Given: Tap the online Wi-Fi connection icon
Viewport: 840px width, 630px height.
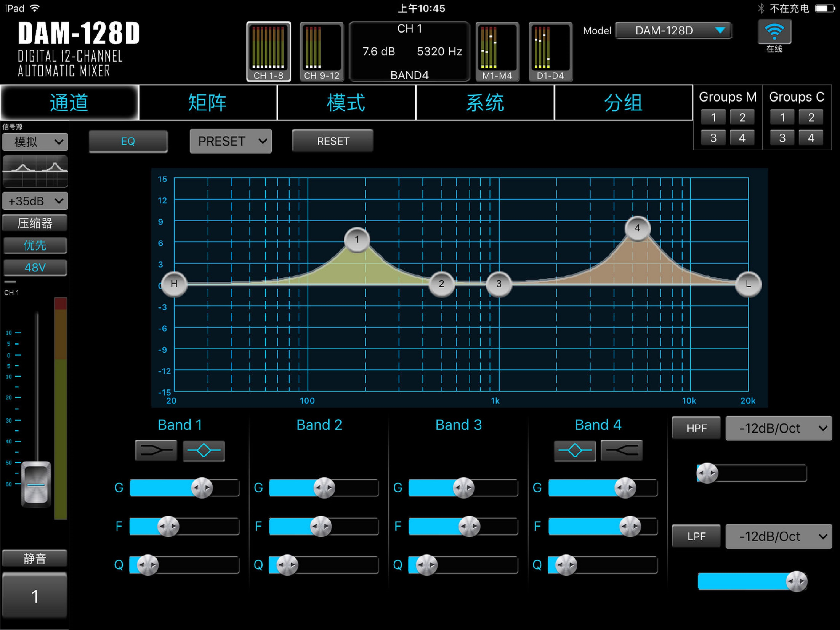Looking at the screenshot, I should pyautogui.click(x=774, y=32).
